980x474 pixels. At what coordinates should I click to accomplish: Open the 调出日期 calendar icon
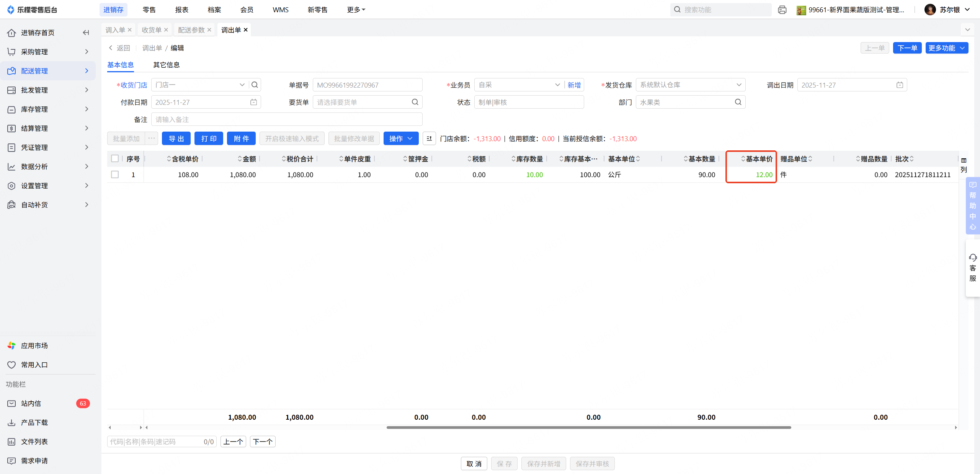click(x=900, y=85)
